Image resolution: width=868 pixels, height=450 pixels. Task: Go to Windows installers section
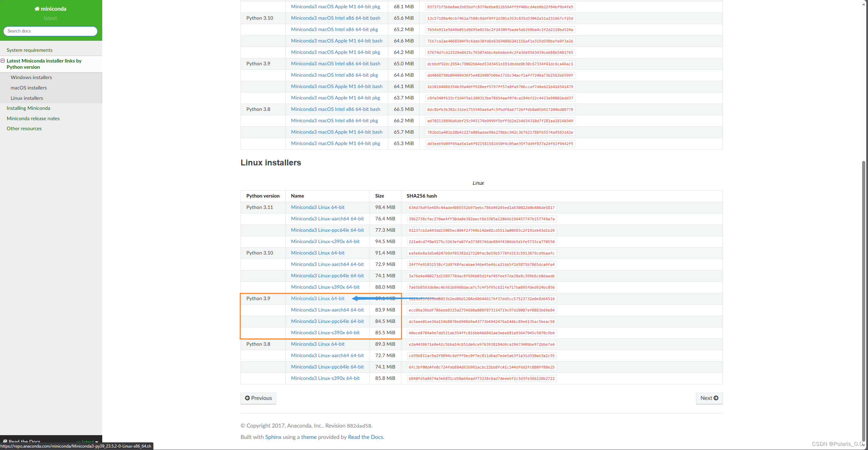[31, 77]
